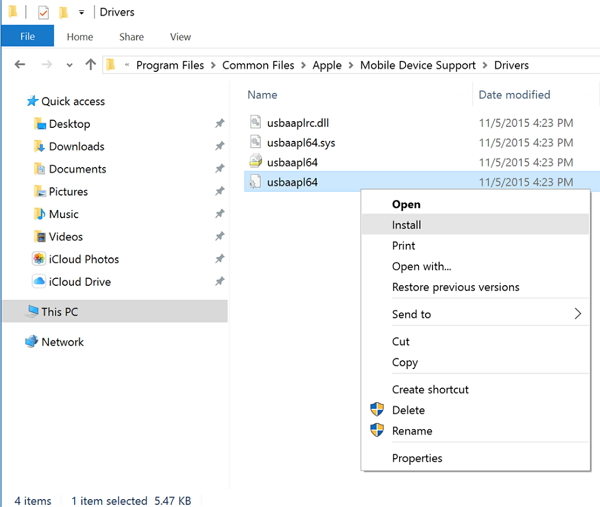600x507 pixels.
Task: Click pin icon next to Music
Action: 219,214
